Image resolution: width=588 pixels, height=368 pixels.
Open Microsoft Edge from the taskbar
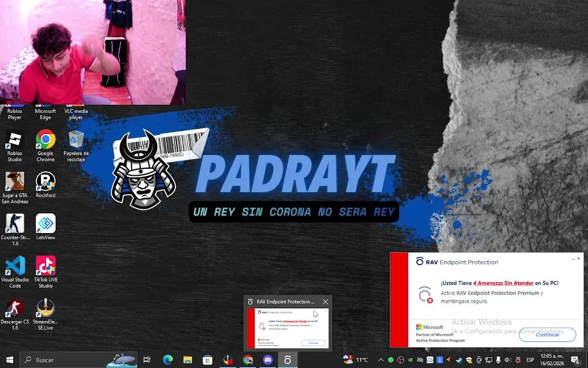click(x=167, y=360)
